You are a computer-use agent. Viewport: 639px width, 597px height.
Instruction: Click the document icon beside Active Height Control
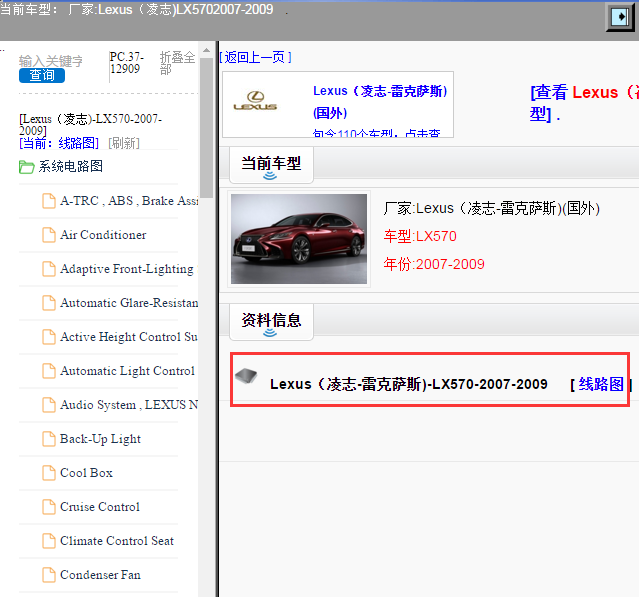coord(49,337)
